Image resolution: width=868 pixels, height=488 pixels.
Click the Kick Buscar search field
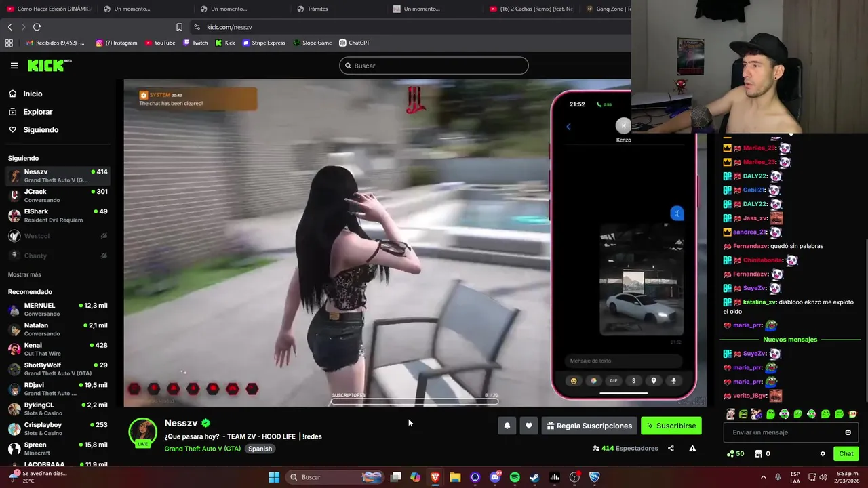(434, 66)
